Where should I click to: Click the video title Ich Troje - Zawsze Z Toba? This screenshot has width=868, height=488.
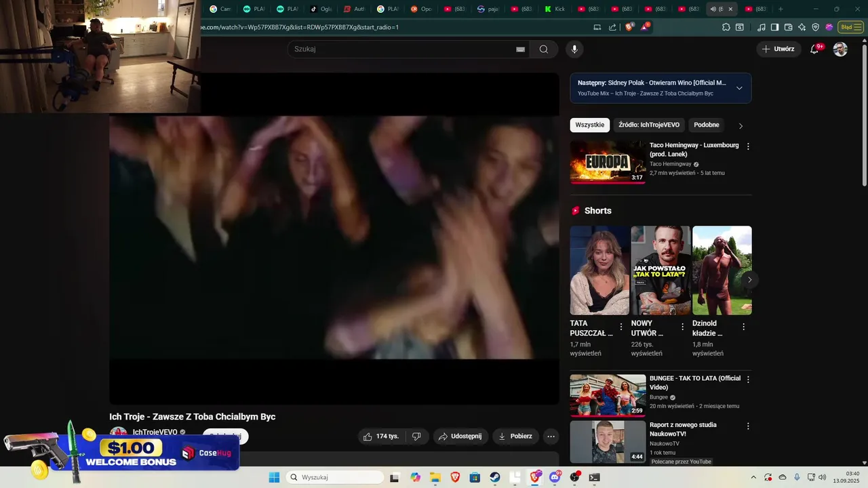coord(193,416)
